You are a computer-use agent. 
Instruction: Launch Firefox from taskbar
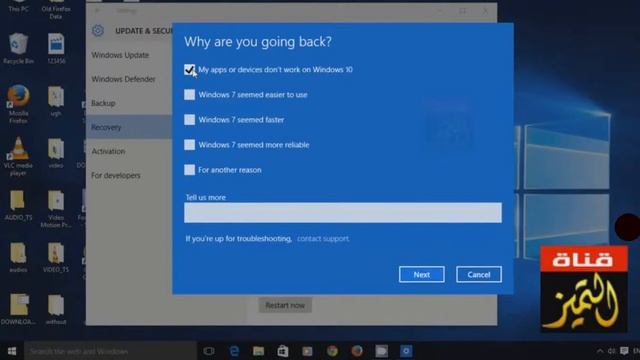[357, 351]
